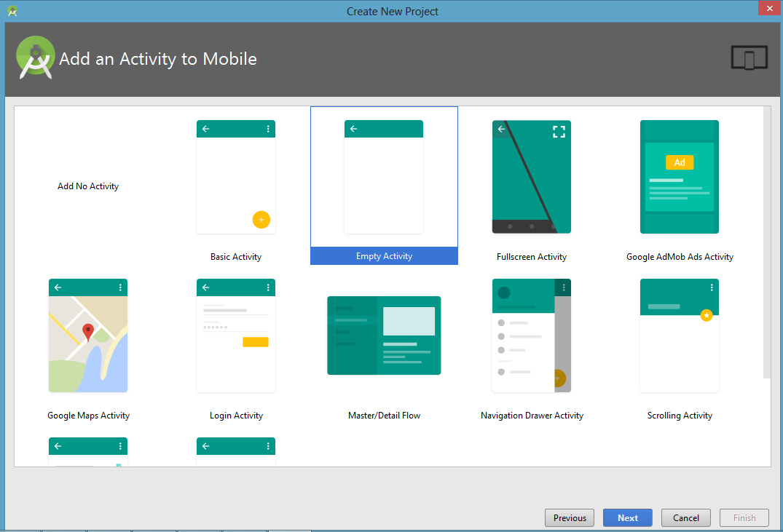Choose the Empty Activity template thumbnail

[384, 177]
